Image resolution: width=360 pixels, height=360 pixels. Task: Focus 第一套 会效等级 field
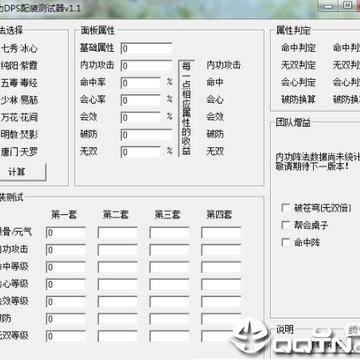66,302
